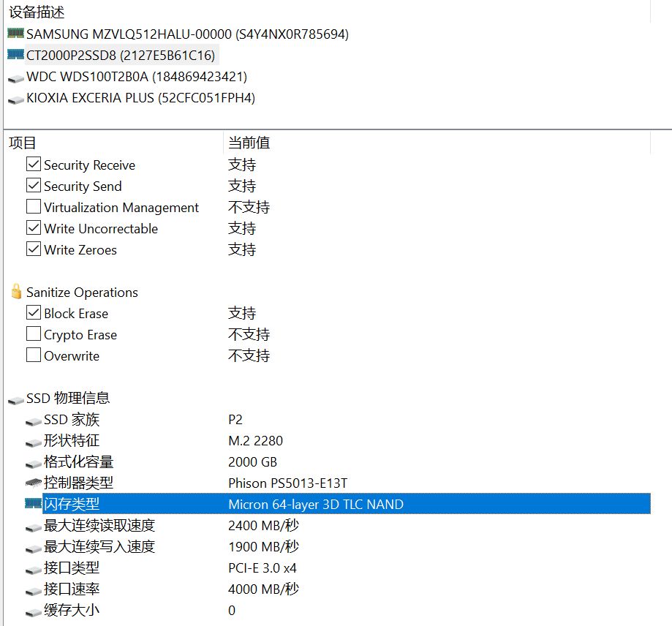Click the KIOXIA EXCERIA PLUS disk icon

pyautogui.click(x=16, y=98)
